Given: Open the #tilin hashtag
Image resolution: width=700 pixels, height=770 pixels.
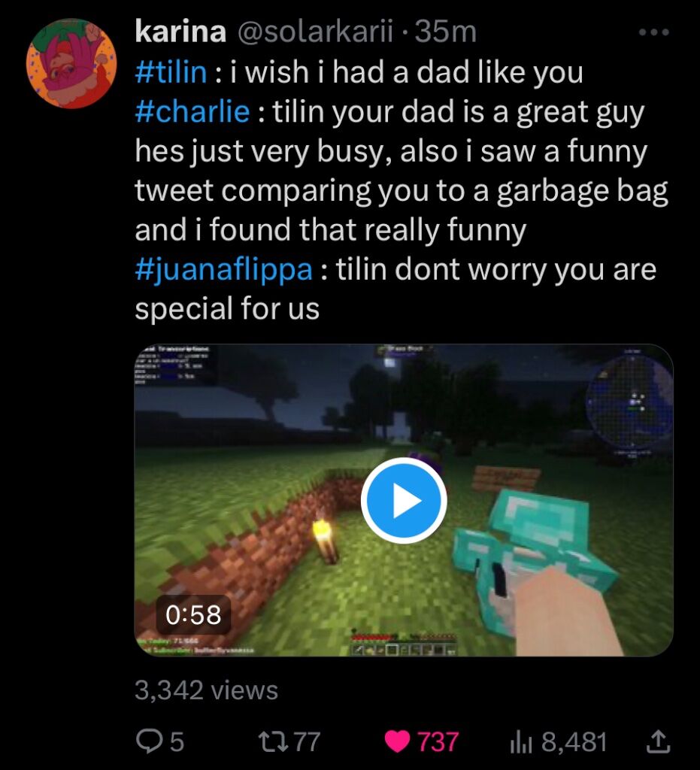Looking at the screenshot, I should point(171,72).
